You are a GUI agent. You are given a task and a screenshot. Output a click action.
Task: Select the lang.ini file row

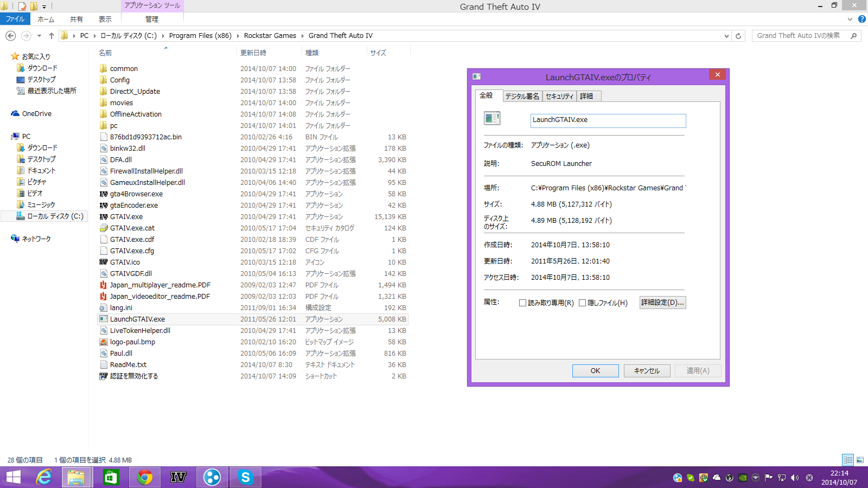pyautogui.click(x=253, y=308)
